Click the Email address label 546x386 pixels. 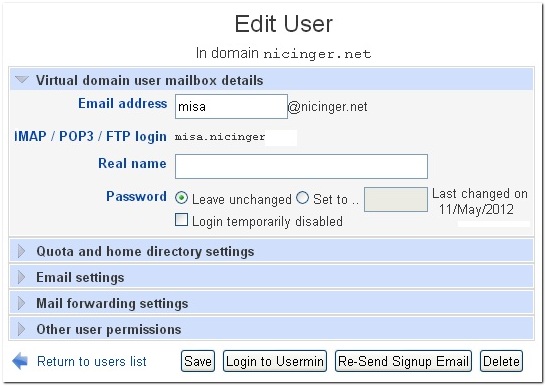click(x=123, y=103)
